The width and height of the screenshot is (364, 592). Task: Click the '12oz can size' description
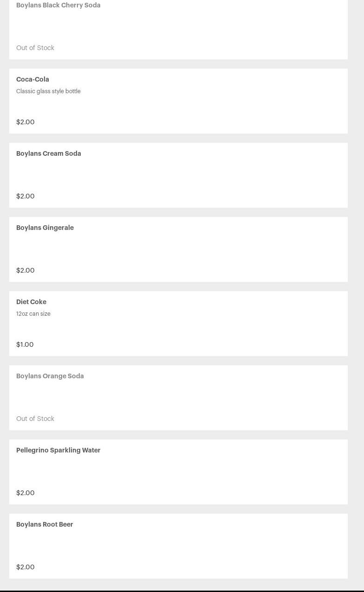click(x=33, y=314)
